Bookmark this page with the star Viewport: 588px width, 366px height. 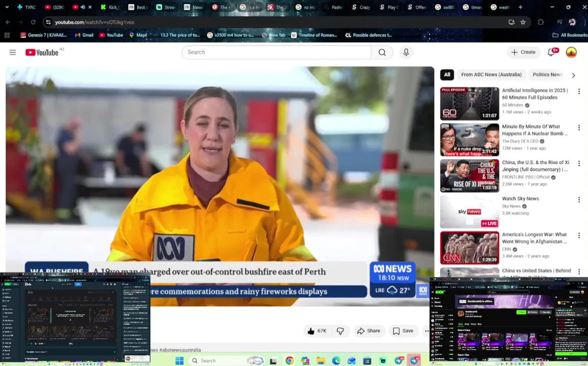[523, 22]
